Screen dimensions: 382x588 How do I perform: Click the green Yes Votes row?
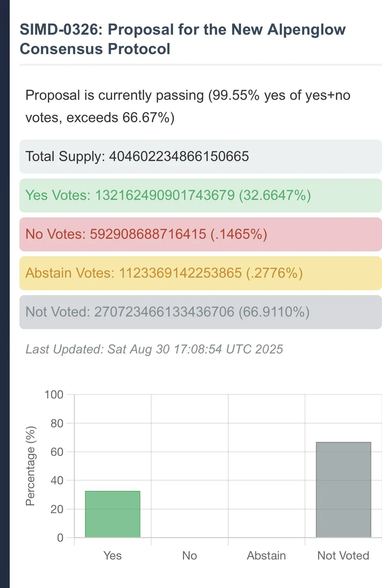pos(201,195)
